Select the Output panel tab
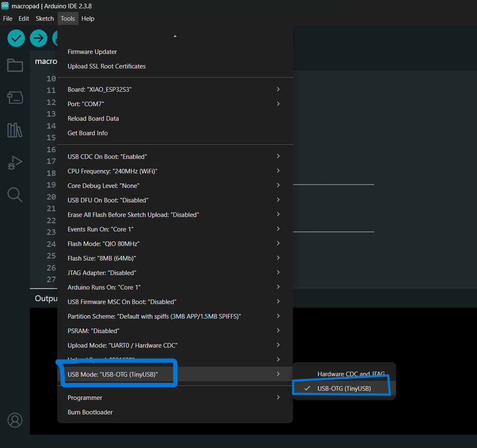The height and width of the screenshot is (448, 477). tap(46, 298)
